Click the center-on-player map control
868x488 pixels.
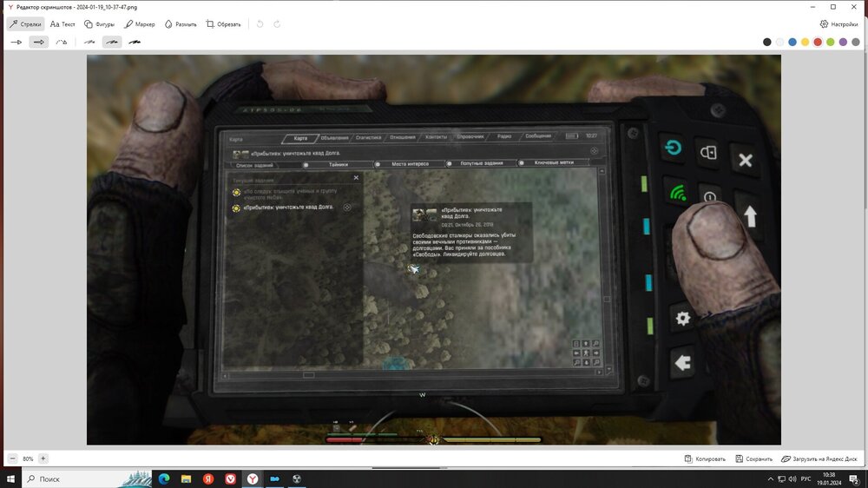click(x=586, y=353)
